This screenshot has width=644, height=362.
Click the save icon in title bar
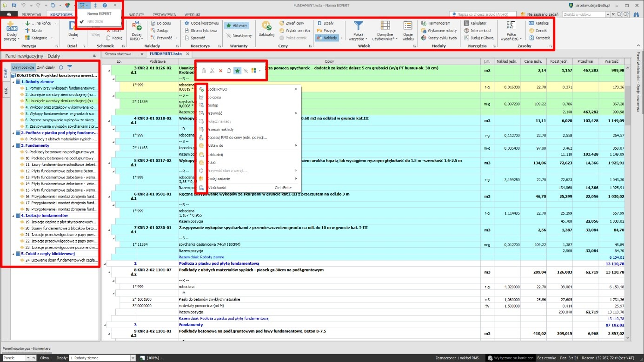[x=14, y=5]
